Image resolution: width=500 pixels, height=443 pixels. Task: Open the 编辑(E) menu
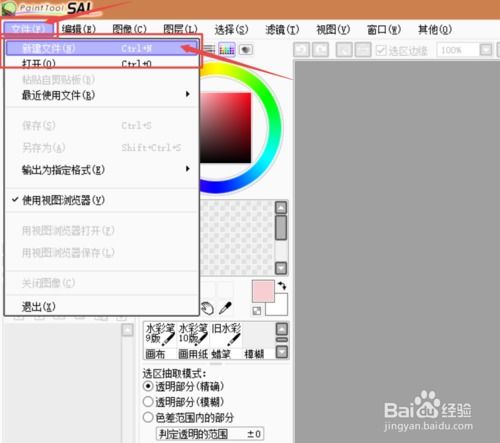coord(79,29)
